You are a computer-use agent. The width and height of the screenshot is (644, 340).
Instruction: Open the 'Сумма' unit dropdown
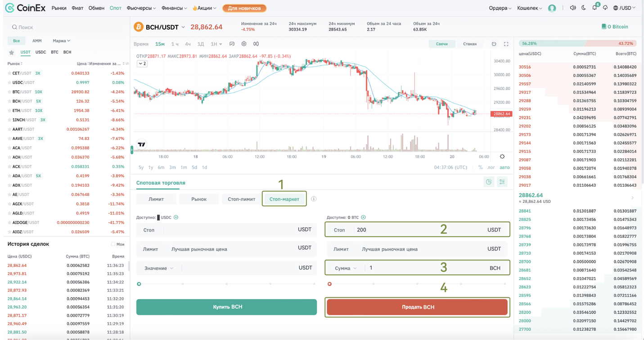346,268
